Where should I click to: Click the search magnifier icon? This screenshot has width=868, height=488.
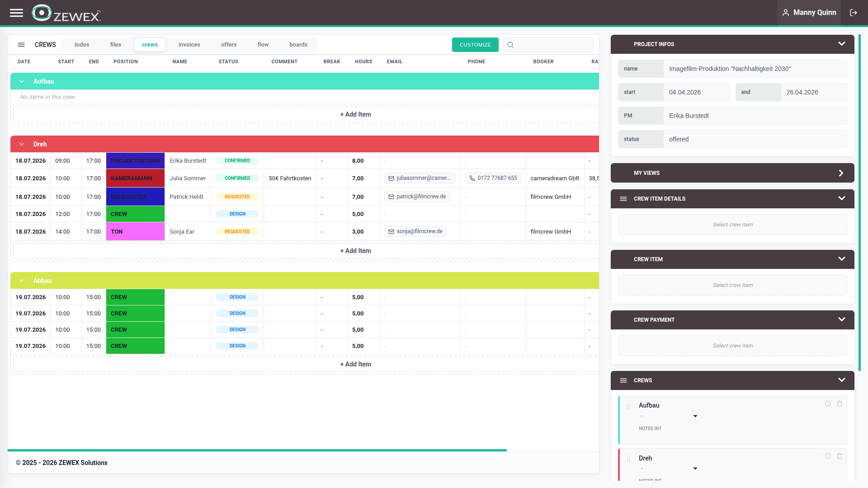pyautogui.click(x=510, y=45)
